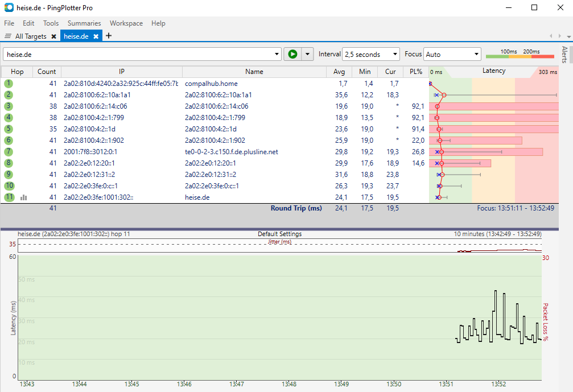Start tracing with the green play button
573x392 pixels.
point(292,54)
